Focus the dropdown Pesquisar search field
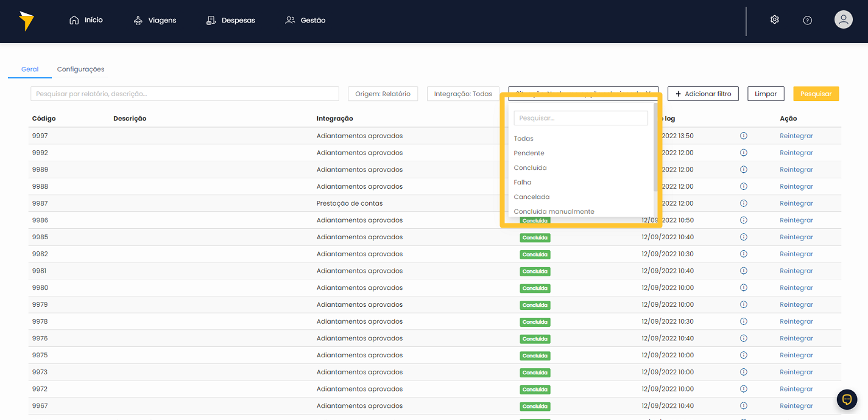Image resolution: width=868 pixels, height=420 pixels. (580, 118)
